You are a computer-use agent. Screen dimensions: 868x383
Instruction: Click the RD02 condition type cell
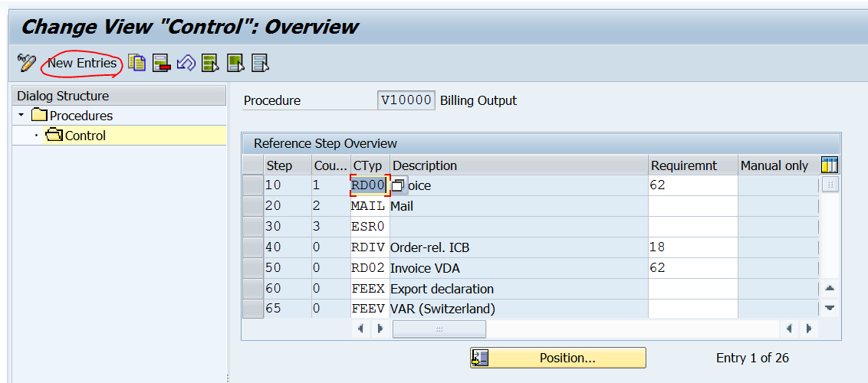point(370,268)
